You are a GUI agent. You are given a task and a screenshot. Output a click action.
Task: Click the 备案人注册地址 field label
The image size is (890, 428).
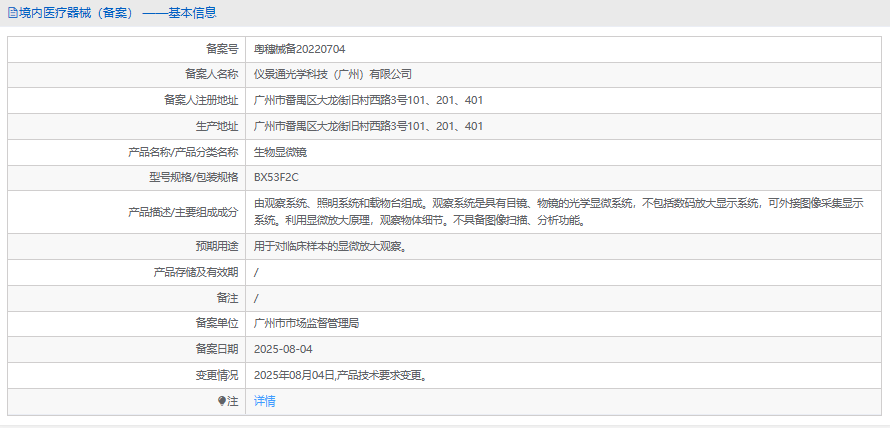coord(201,100)
